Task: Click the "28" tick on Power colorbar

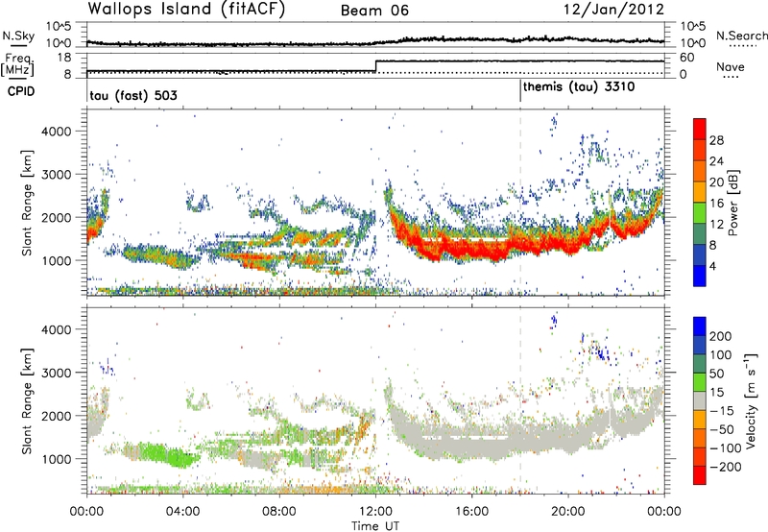Action: [716, 140]
